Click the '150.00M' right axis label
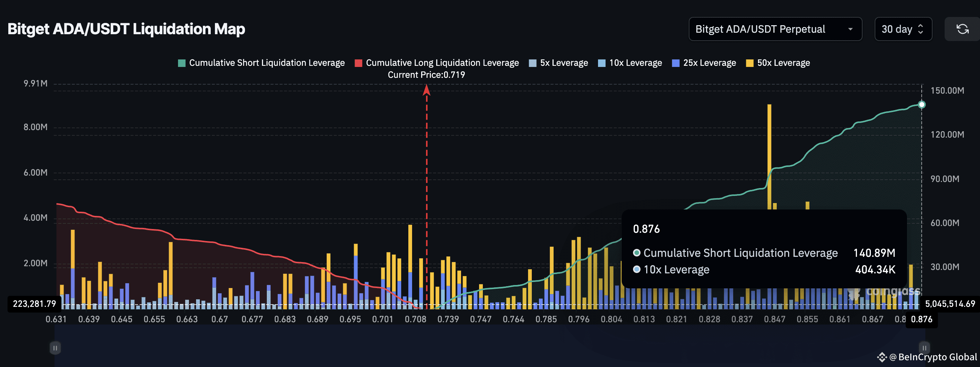Viewport: 980px width, 367px height. tap(947, 91)
